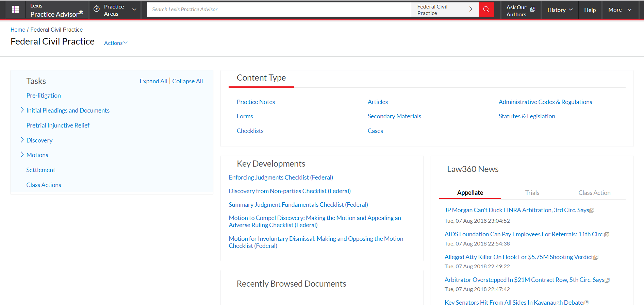Screen dimensions: 644x305
Task: Click the Discovery task link text
Action: tap(39, 140)
